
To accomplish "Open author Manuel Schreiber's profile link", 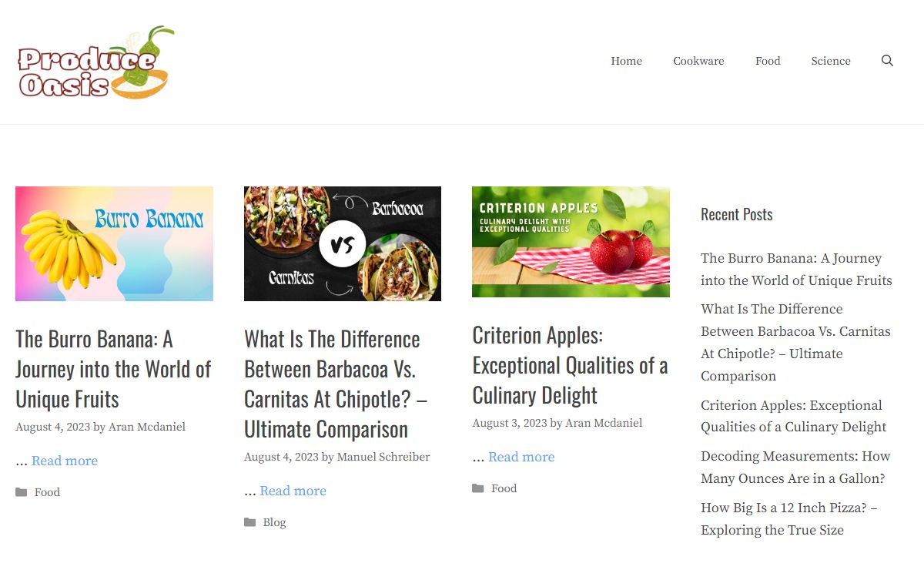I will coord(383,457).
